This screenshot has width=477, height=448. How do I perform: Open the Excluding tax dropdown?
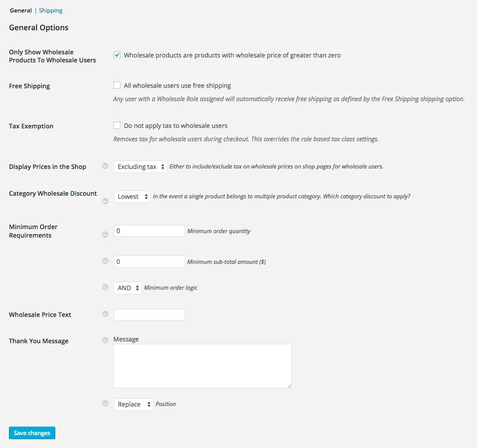pyautogui.click(x=140, y=166)
